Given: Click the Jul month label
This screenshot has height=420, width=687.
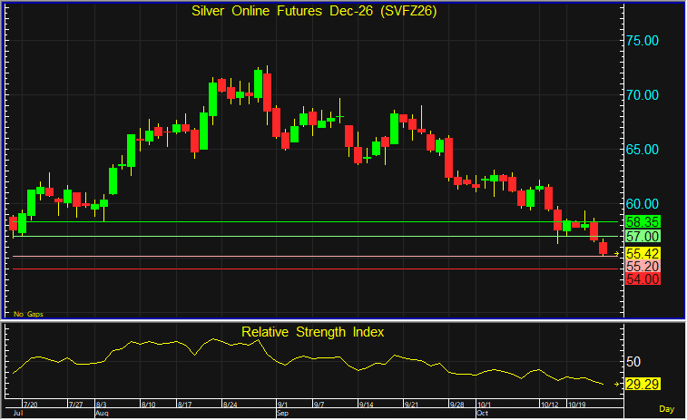Looking at the screenshot, I should click(18, 413).
